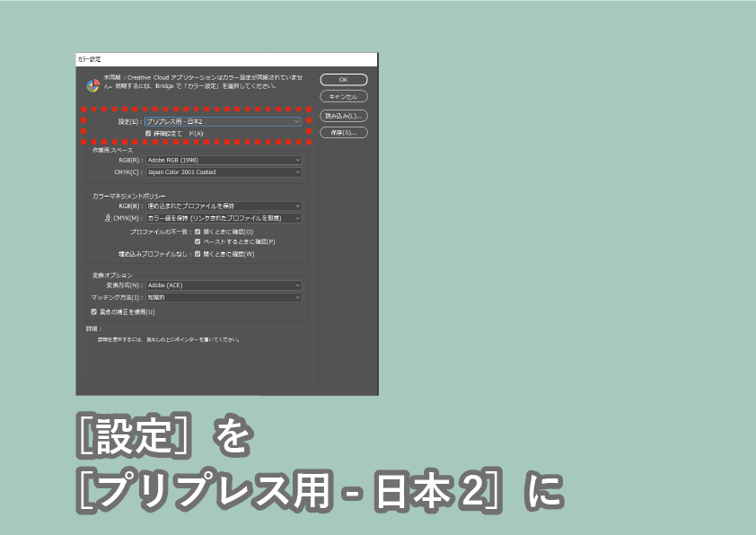Click the CMYK policy warning lock icon
The height and width of the screenshot is (535, 756).
pos(108,218)
